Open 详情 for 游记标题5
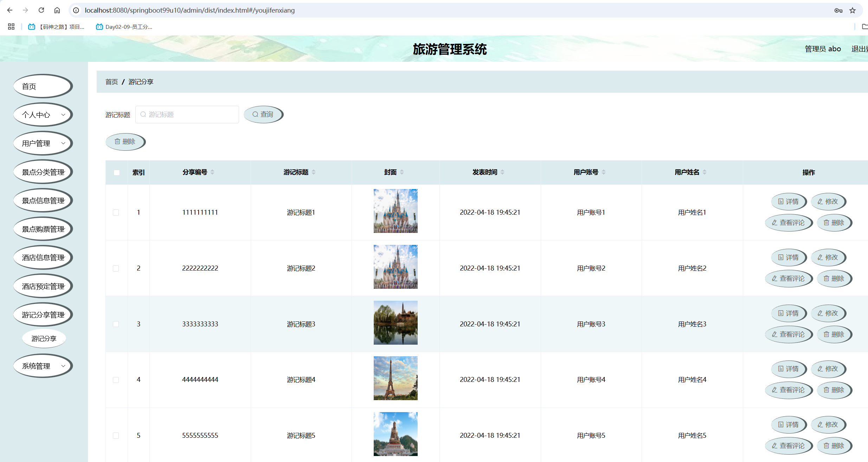The width and height of the screenshot is (868, 462). (x=789, y=425)
